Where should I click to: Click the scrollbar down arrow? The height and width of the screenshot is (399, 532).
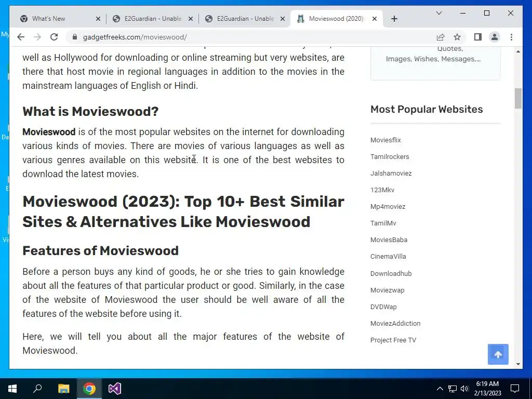click(518, 364)
